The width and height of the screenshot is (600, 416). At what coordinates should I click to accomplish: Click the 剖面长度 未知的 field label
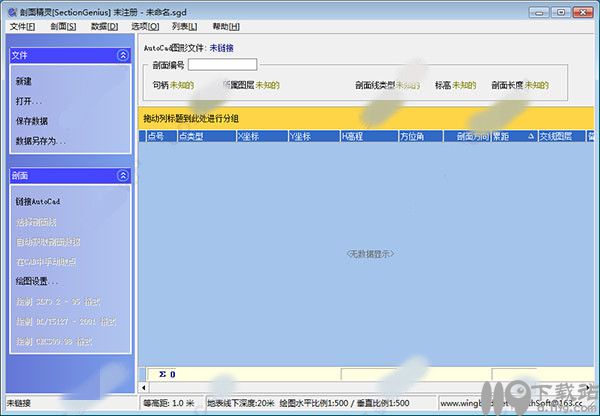(520, 85)
